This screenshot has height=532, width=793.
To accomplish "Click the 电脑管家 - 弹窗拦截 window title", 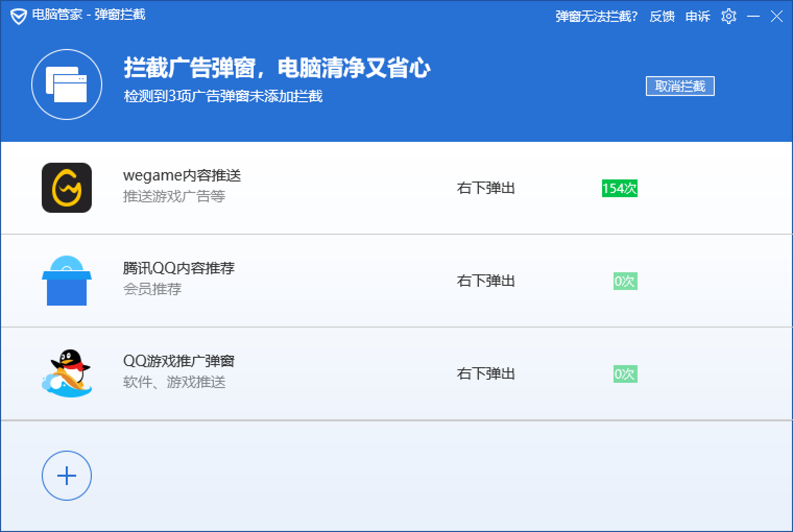I will [89, 15].
